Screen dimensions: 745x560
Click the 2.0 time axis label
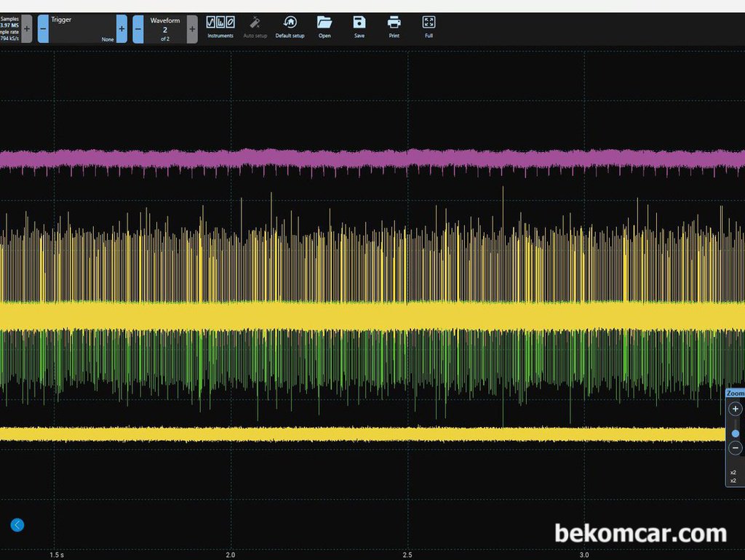pyautogui.click(x=231, y=555)
